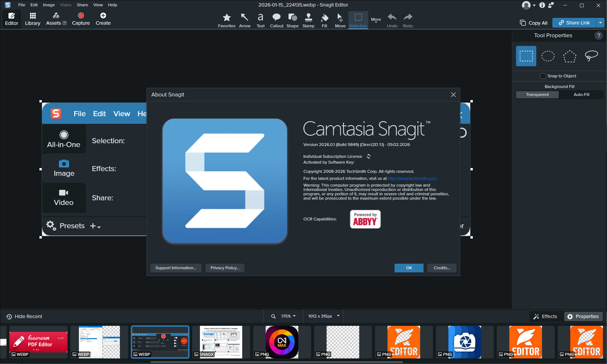607x364 pixels.
Task: Switch background fill to Auto-Fill
Action: (581, 95)
